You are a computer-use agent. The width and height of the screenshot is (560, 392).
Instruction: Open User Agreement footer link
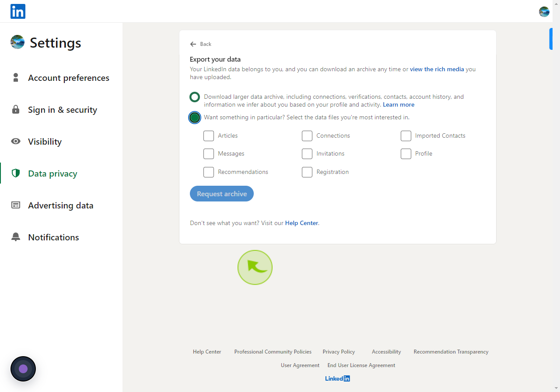[300, 365]
